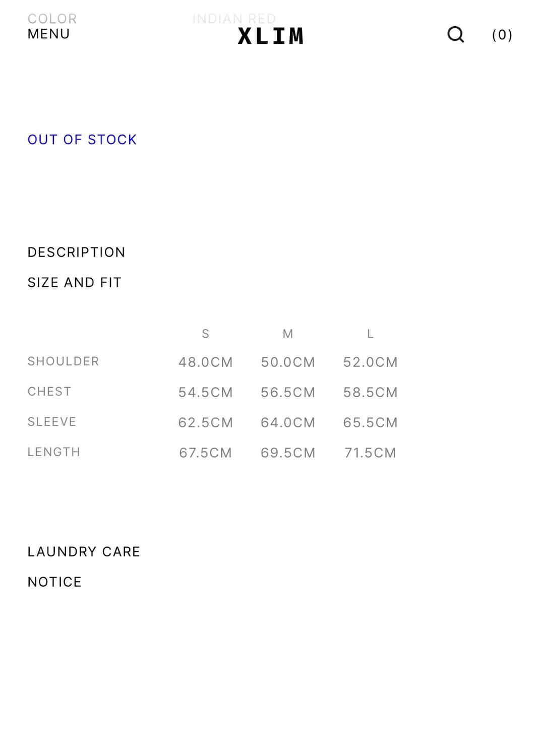Click the COLOR label
540x756 pixels.
52,19
